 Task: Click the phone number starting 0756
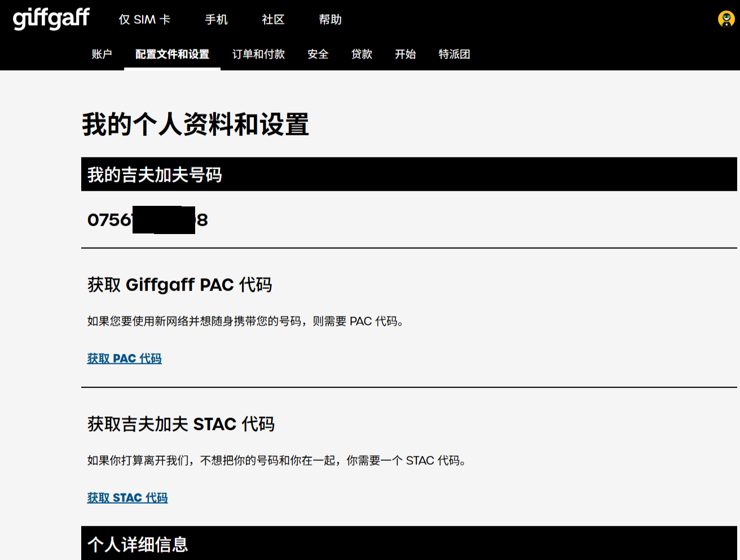(x=148, y=220)
